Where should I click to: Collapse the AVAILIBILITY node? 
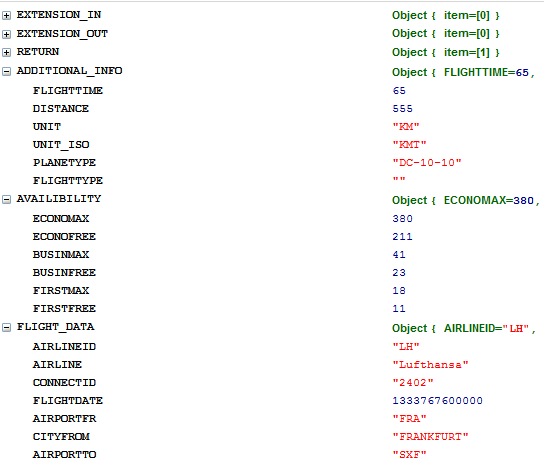(x=6, y=199)
